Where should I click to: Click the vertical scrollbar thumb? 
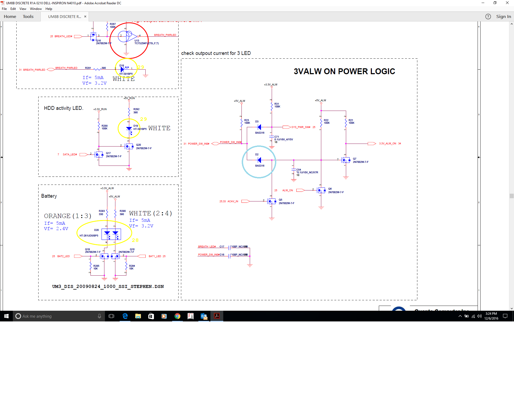point(512,196)
